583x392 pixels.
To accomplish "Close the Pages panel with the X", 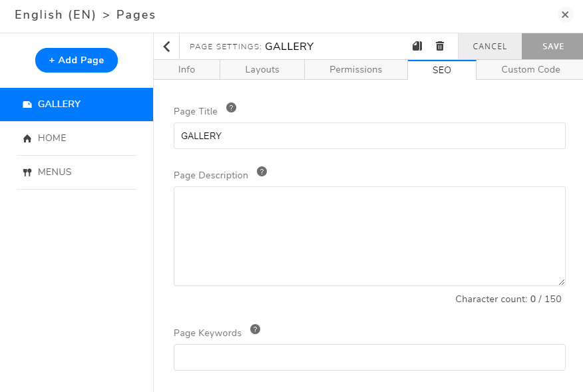I will tap(565, 15).
